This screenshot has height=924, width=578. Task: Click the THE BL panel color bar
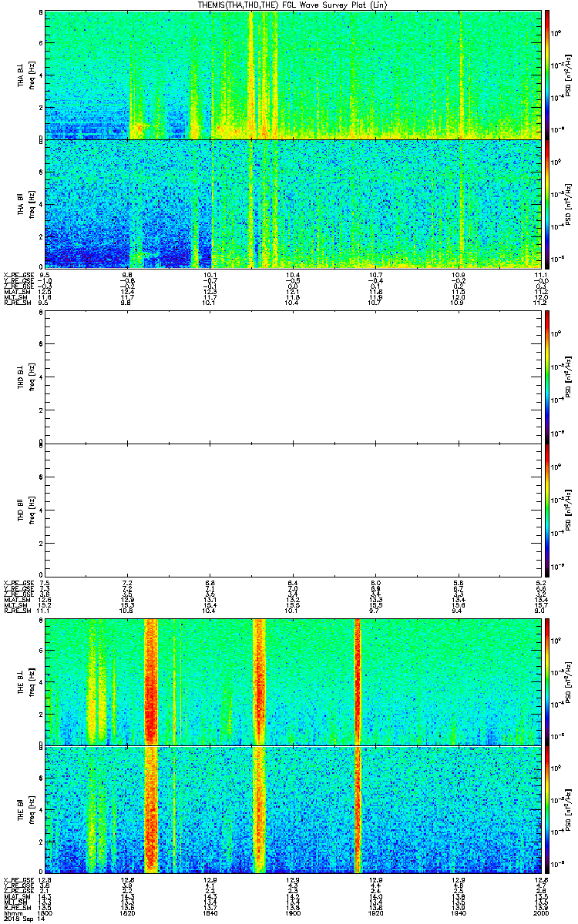pos(547,681)
